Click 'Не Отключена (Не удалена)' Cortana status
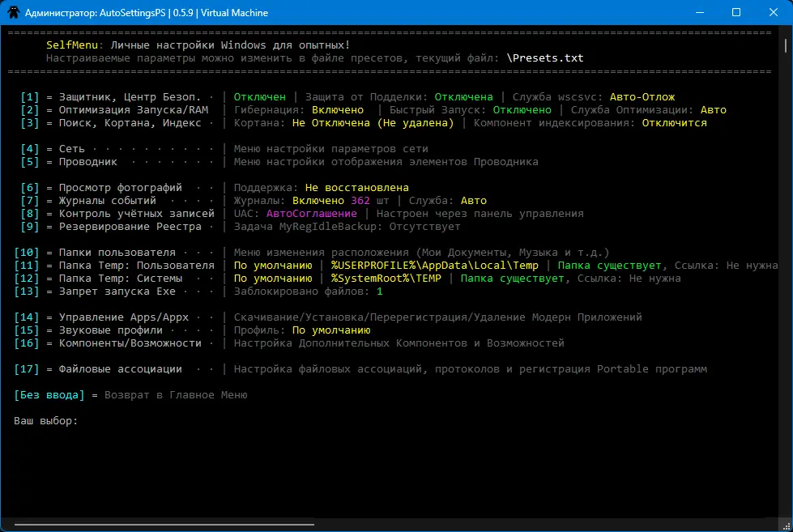 coord(373,123)
